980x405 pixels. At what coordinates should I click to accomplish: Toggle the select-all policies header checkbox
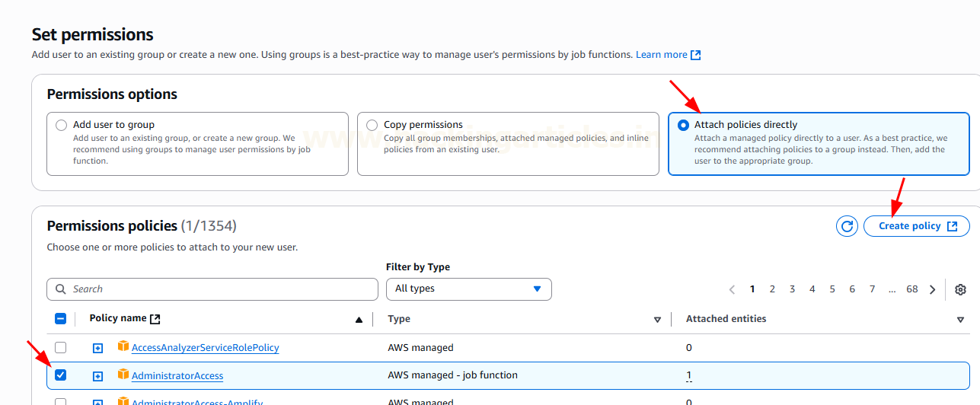[61, 319]
